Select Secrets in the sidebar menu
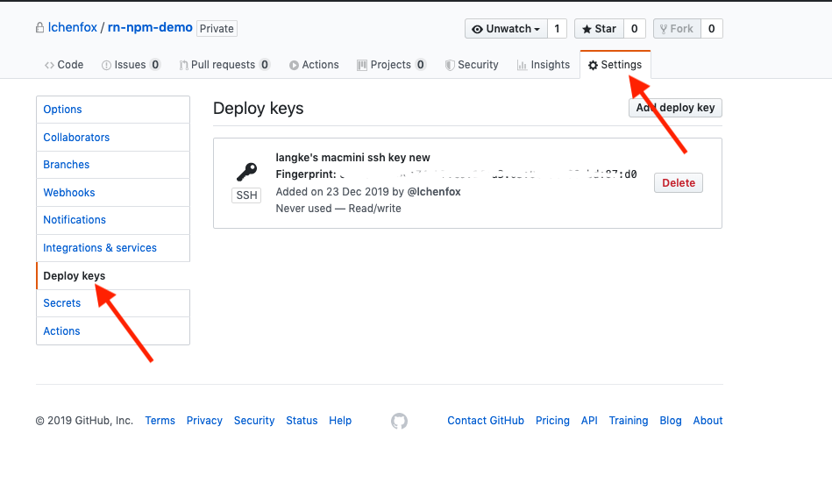This screenshot has width=832, height=504. (x=62, y=303)
